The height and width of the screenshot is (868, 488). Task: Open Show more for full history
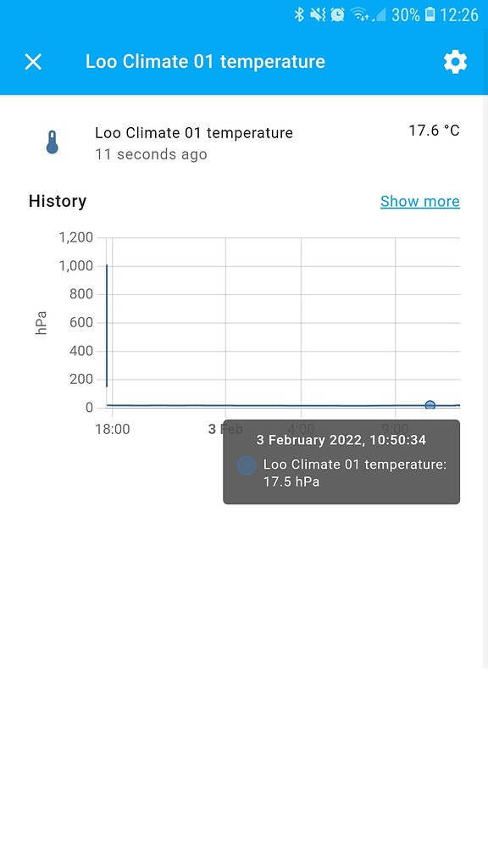click(x=420, y=201)
